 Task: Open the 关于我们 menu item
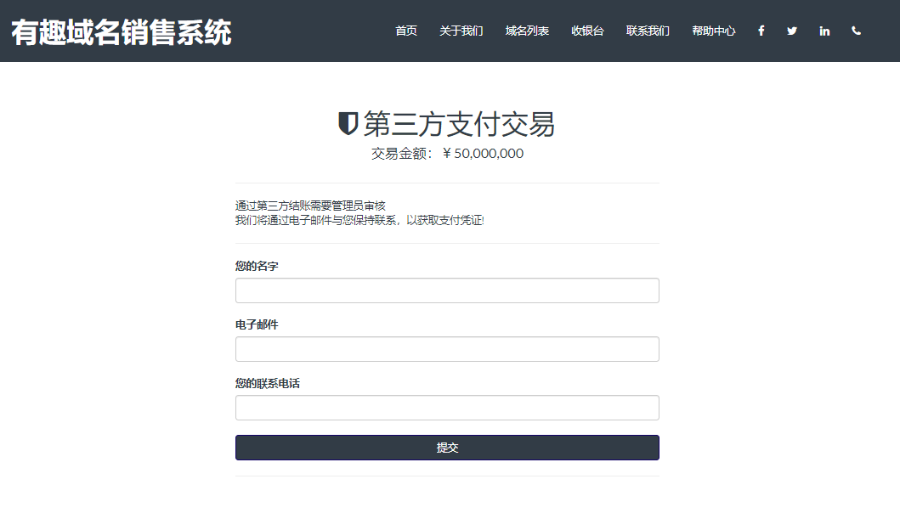[x=461, y=31]
